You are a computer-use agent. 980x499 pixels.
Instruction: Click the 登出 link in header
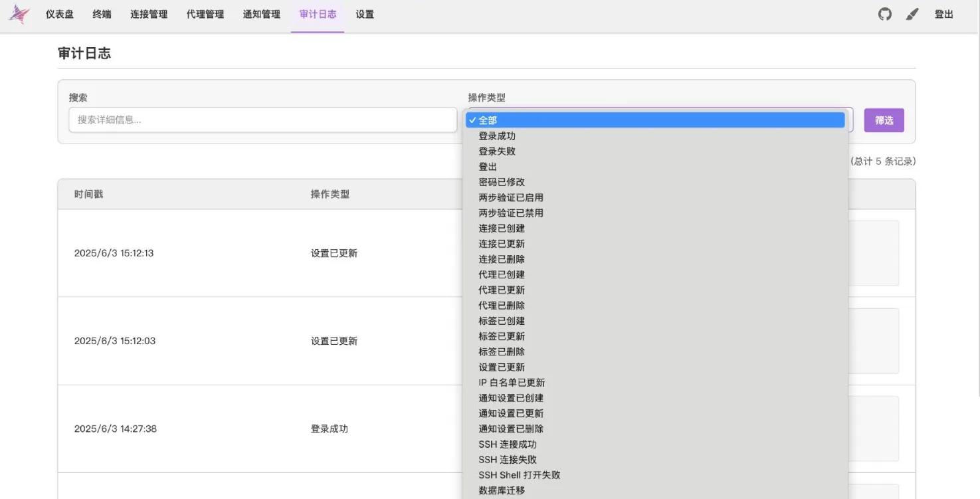944,14
